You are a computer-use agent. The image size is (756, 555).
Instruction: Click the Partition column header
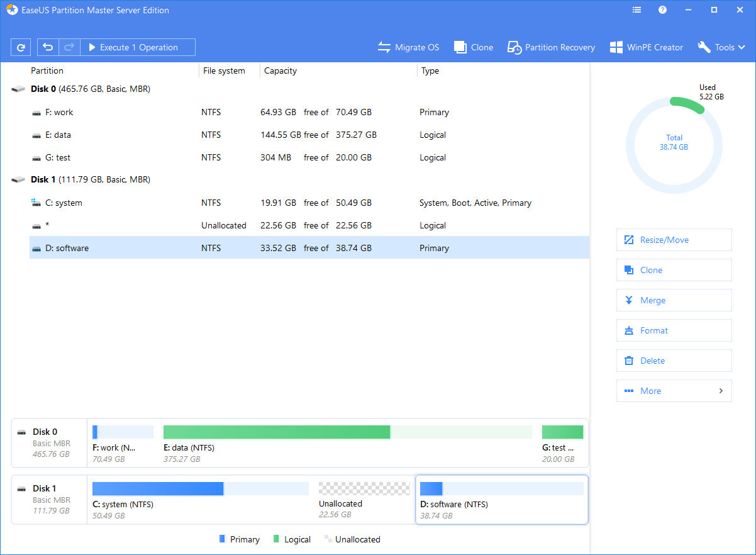[x=47, y=70]
